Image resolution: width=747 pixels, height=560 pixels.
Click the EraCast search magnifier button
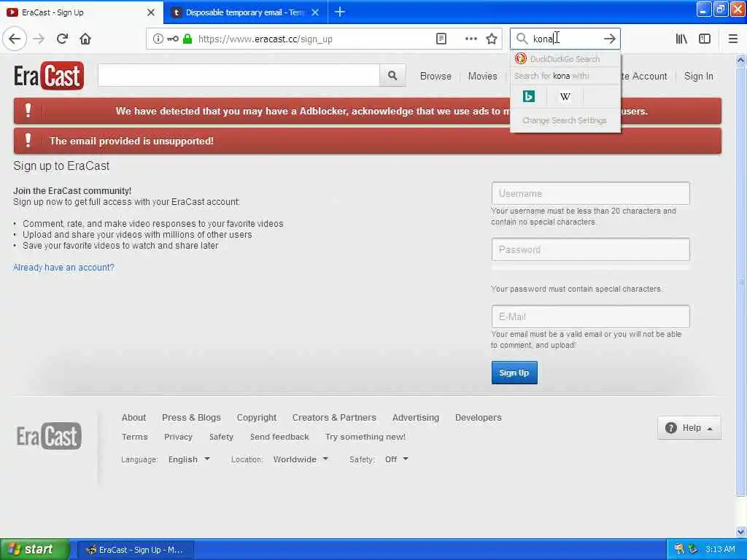[x=392, y=75]
